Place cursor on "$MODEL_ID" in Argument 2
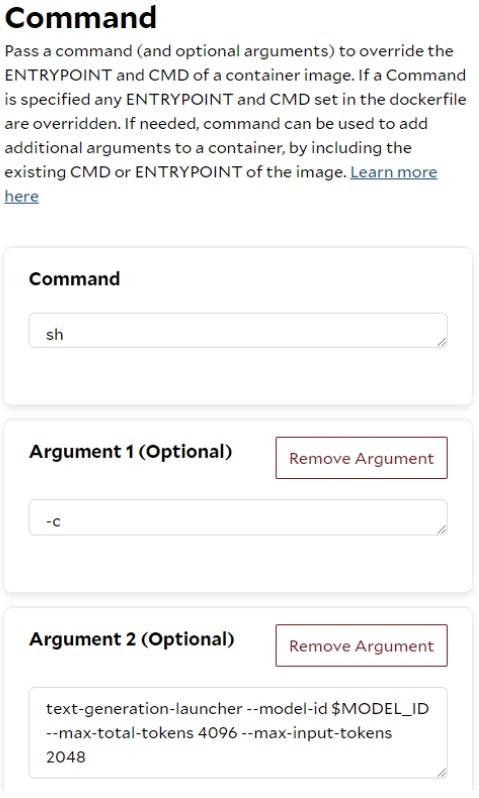479x798 pixels. (x=380, y=709)
